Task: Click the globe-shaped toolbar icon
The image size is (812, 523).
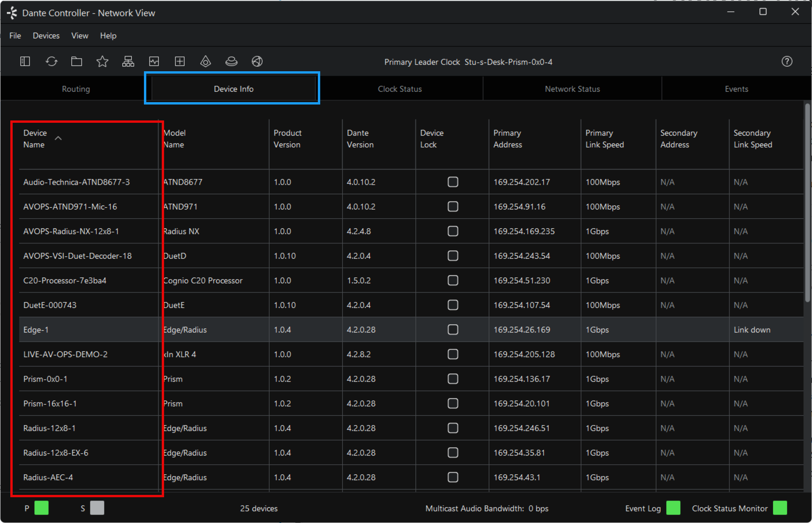Action: [257, 61]
